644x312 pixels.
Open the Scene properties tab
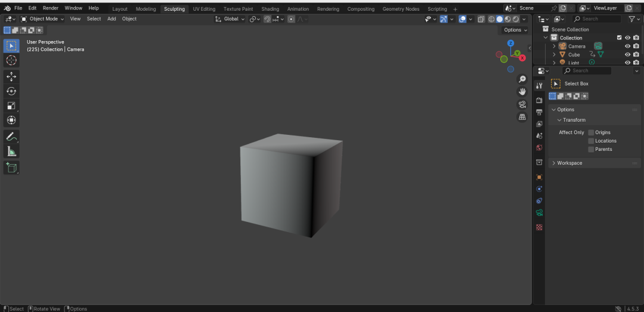pyautogui.click(x=539, y=135)
